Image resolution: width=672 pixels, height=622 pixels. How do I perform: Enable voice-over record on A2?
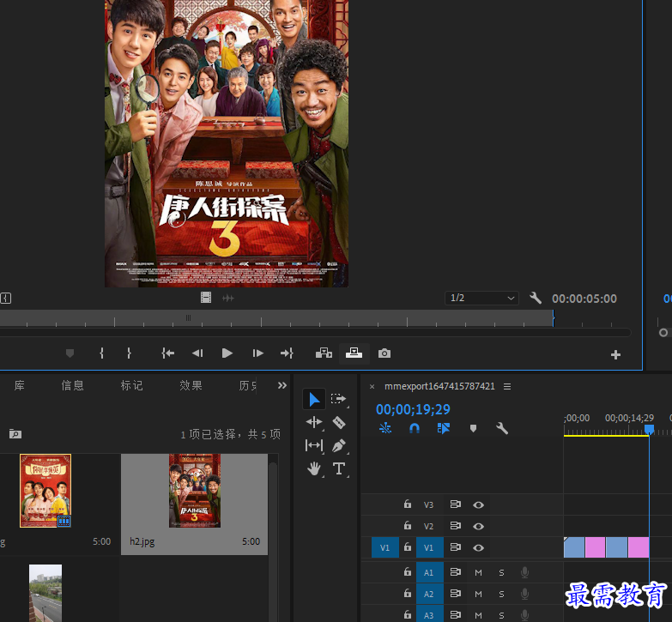point(524,594)
